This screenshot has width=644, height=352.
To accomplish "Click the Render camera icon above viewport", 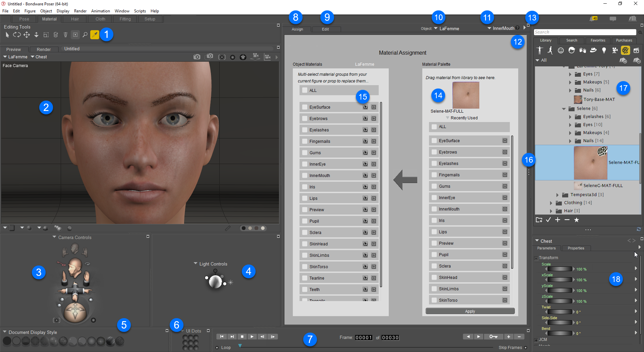I will click(x=197, y=57).
